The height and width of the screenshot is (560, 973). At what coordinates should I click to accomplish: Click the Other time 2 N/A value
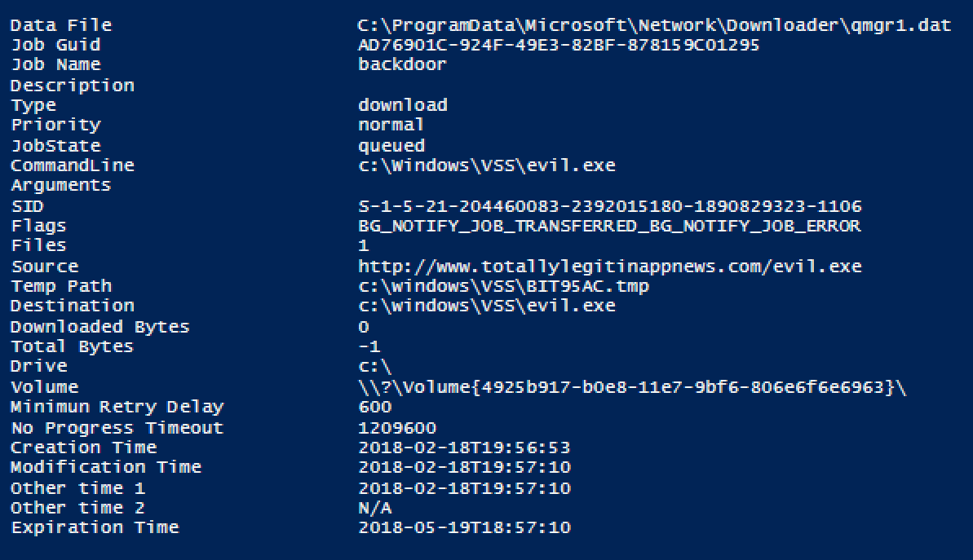point(375,509)
